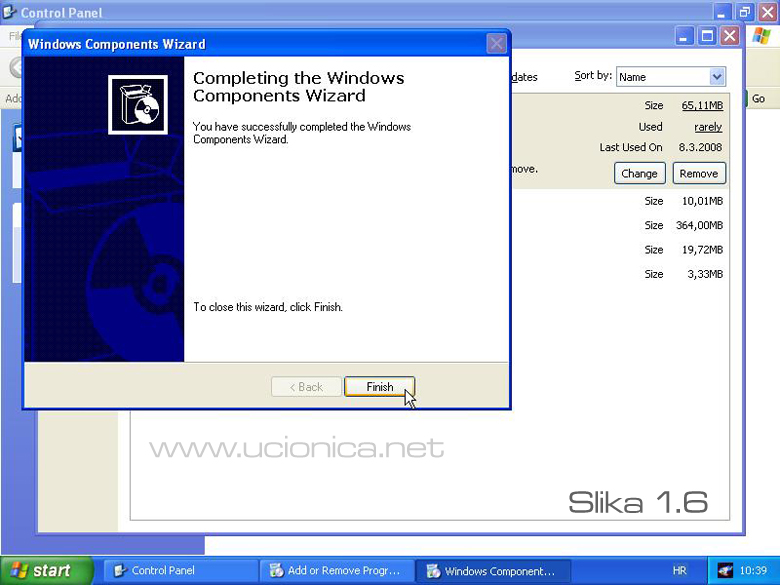Click the system tray icon beside the clock

click(x=725, y=570)
